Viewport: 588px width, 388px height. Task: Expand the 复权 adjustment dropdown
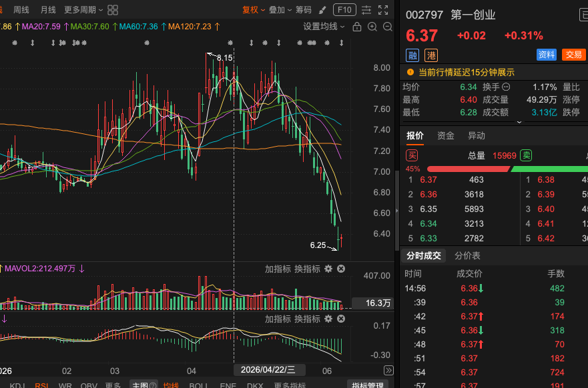coord(254,10)
